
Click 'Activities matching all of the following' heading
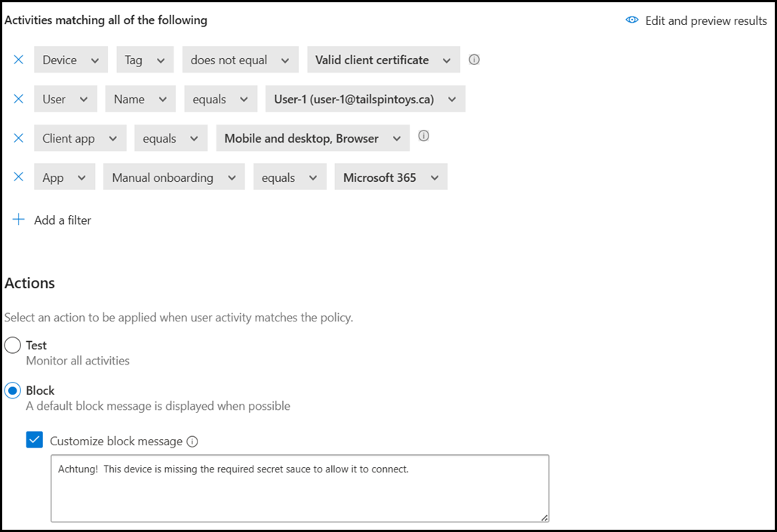(x=106, y=20)
